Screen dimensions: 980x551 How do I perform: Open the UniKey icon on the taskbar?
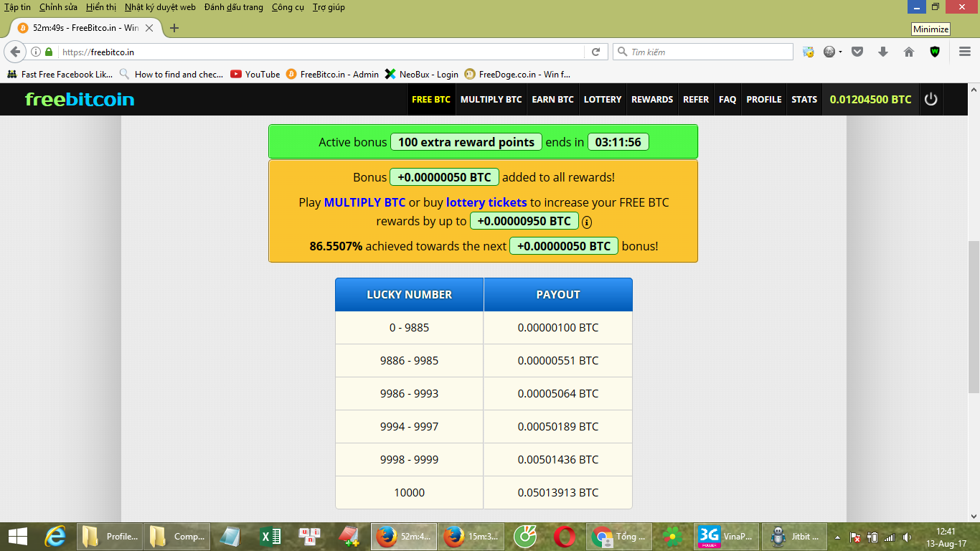click(x=311, y=536)
